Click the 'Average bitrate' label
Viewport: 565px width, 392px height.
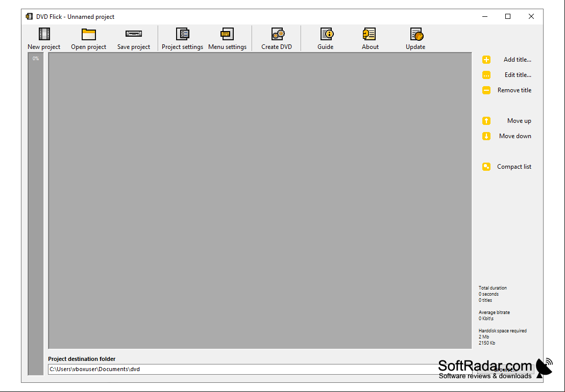click(494, 312)
